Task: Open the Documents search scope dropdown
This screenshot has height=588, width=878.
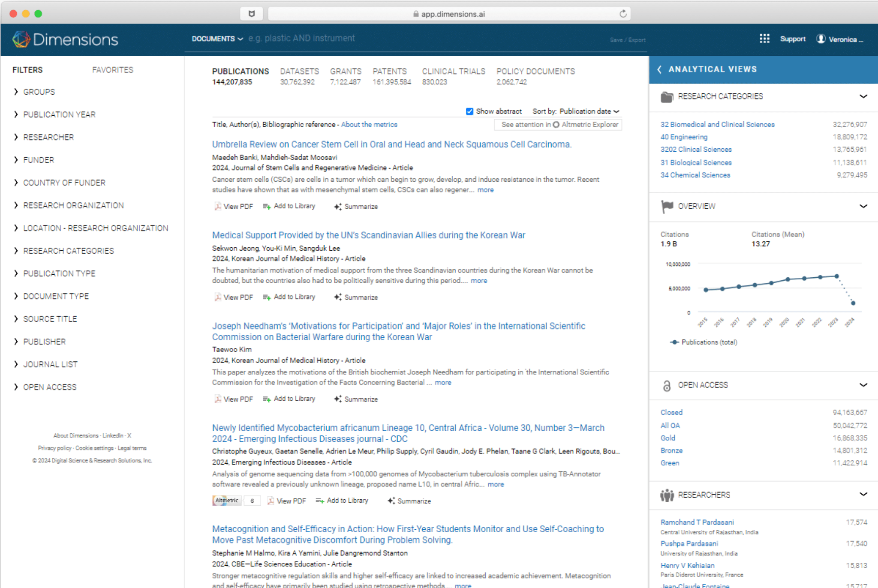Action: (217, 39)
